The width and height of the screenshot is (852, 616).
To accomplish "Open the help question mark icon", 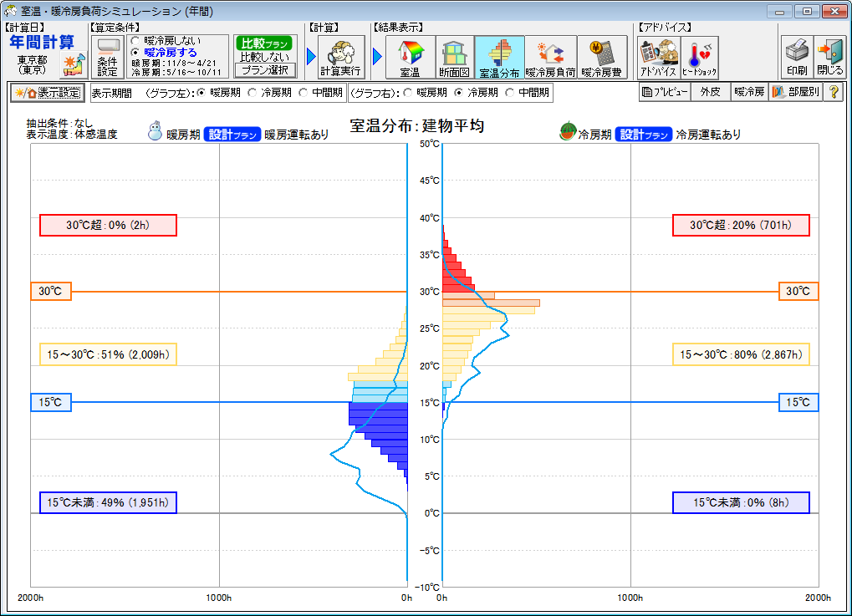I will [x=834, y=92].
